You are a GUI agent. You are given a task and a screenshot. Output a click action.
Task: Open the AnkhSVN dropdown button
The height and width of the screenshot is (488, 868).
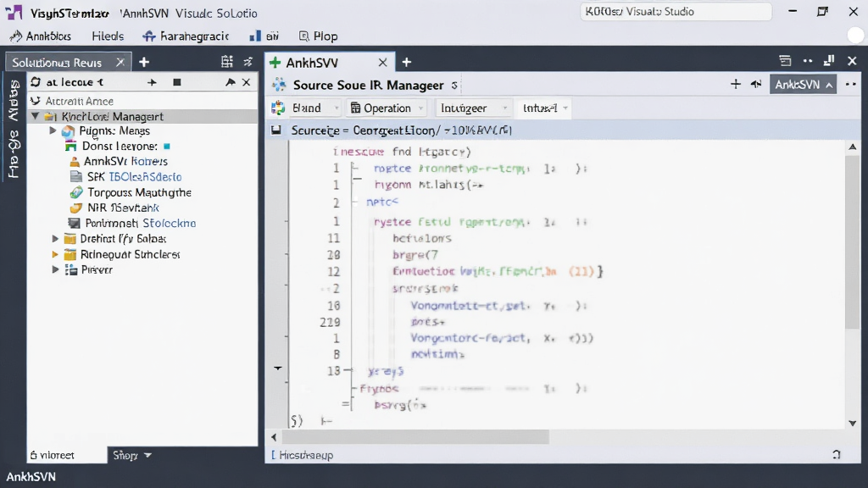point(803,84)
